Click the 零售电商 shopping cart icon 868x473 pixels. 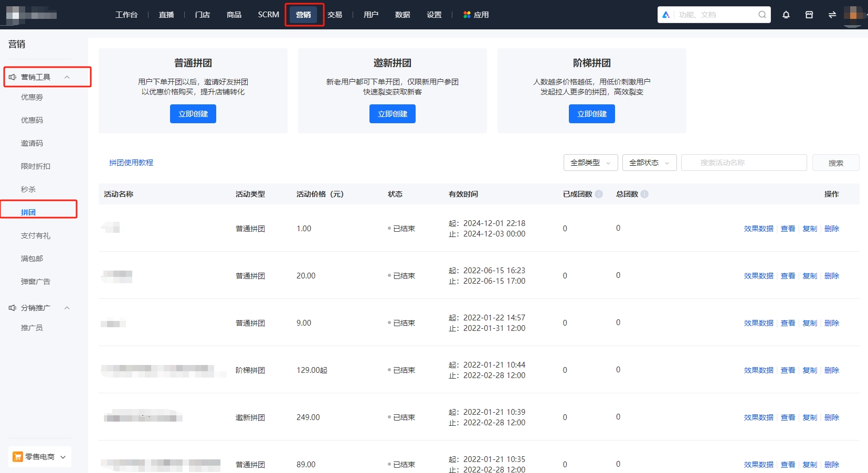17,456
